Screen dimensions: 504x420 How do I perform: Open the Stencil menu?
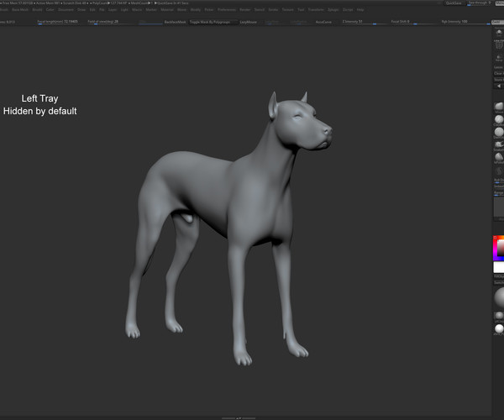(259, 9)
